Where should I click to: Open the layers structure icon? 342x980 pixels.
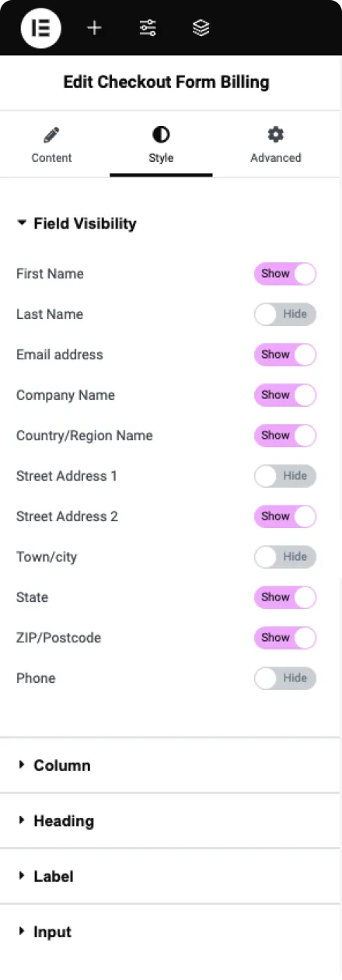pos(201,28)
